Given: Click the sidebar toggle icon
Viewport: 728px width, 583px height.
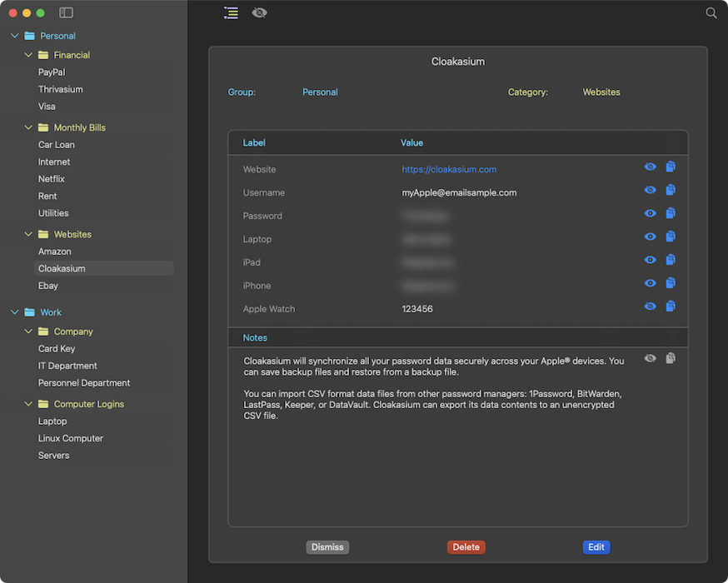Looking at the screenshot, I should point(67,13).
